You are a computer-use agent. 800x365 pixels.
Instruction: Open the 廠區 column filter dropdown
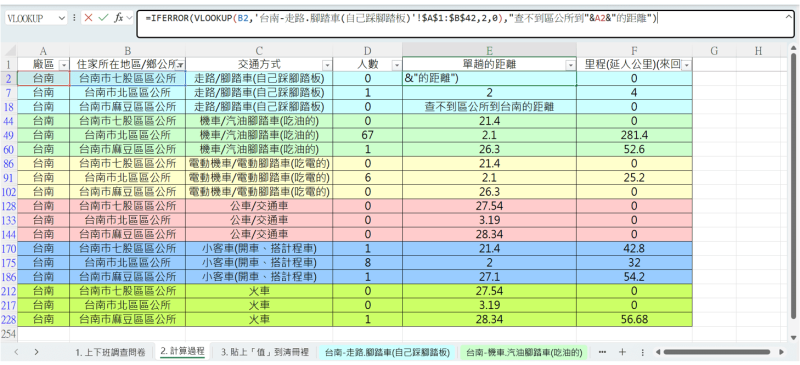coord(64,65)
